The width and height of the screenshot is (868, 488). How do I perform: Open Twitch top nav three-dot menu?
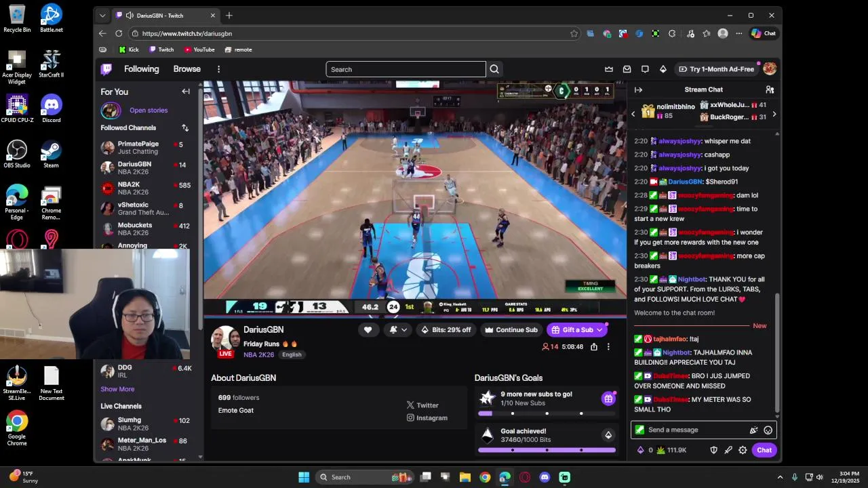click(218, 69)
